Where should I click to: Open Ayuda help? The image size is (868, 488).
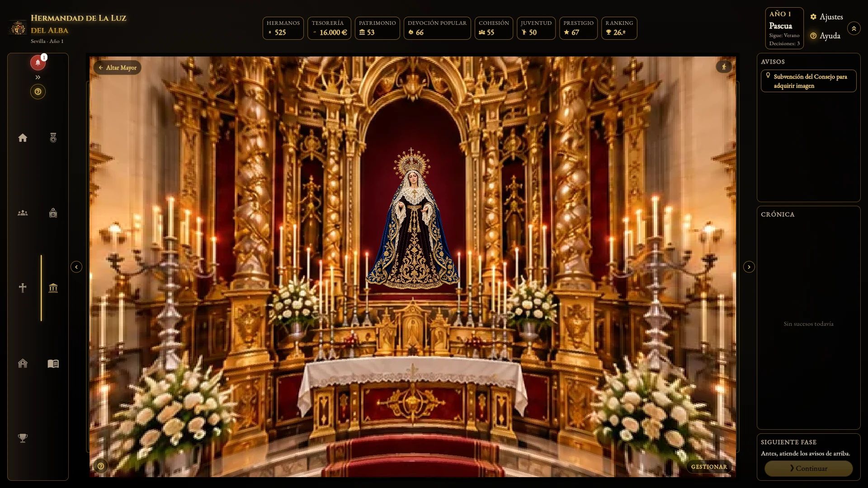point(825,36)
